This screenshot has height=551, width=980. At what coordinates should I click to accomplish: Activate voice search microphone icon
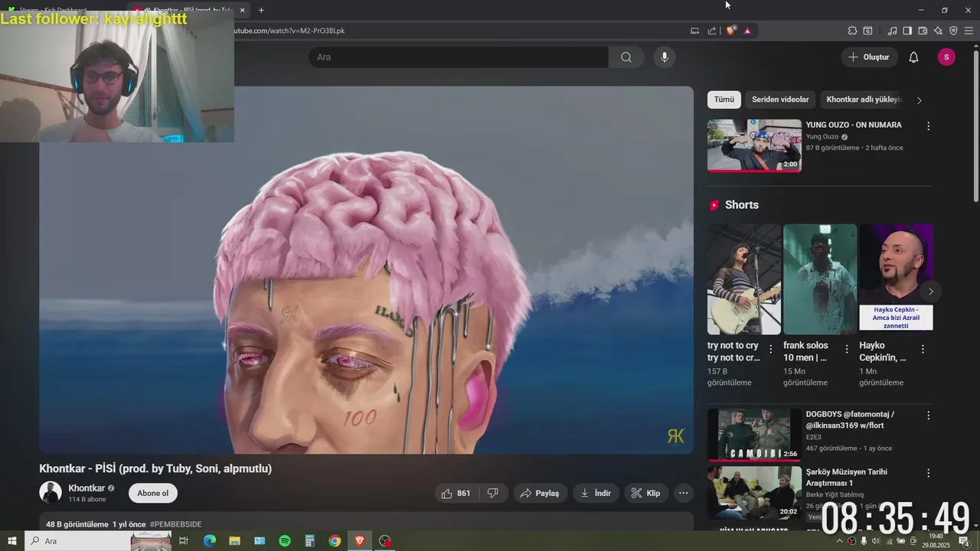point(665,57)
